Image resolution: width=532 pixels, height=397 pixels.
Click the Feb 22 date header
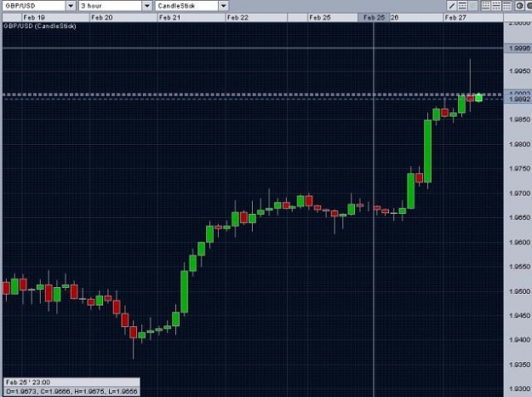(237, 17)
